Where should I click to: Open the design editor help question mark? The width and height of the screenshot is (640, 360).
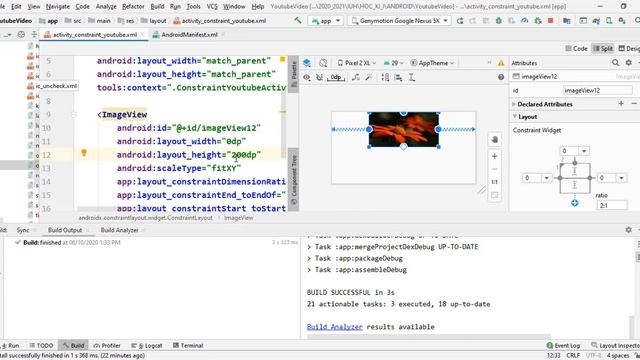pos(501,77)
